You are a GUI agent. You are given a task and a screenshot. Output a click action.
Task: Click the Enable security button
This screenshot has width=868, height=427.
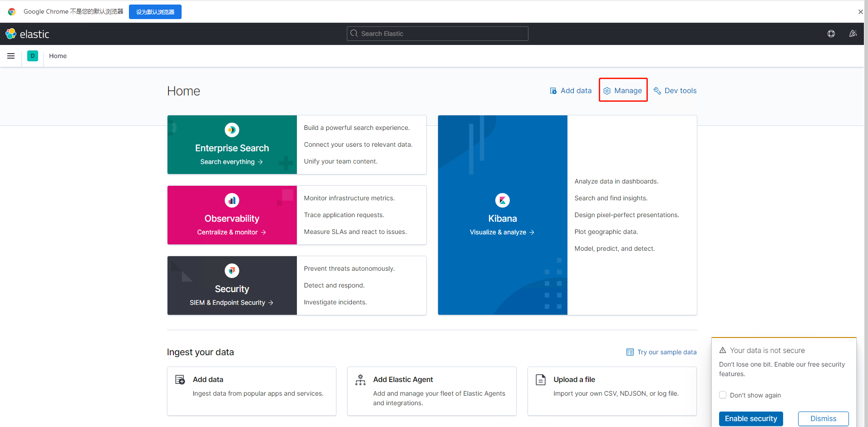pyautogui.click(x=751, y=419)
